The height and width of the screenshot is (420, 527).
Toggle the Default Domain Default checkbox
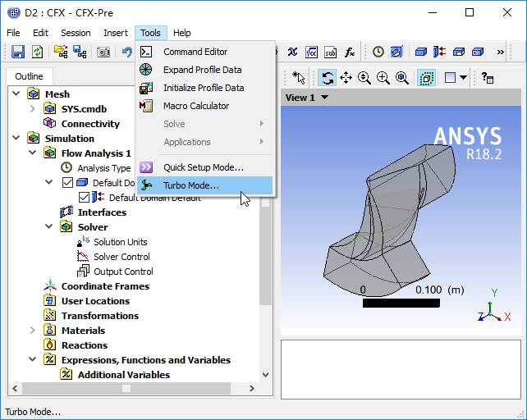click(84, 198)
